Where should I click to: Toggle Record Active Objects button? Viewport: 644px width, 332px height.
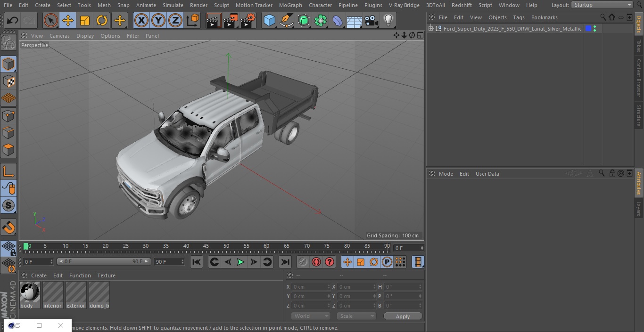tap(303, 262)
